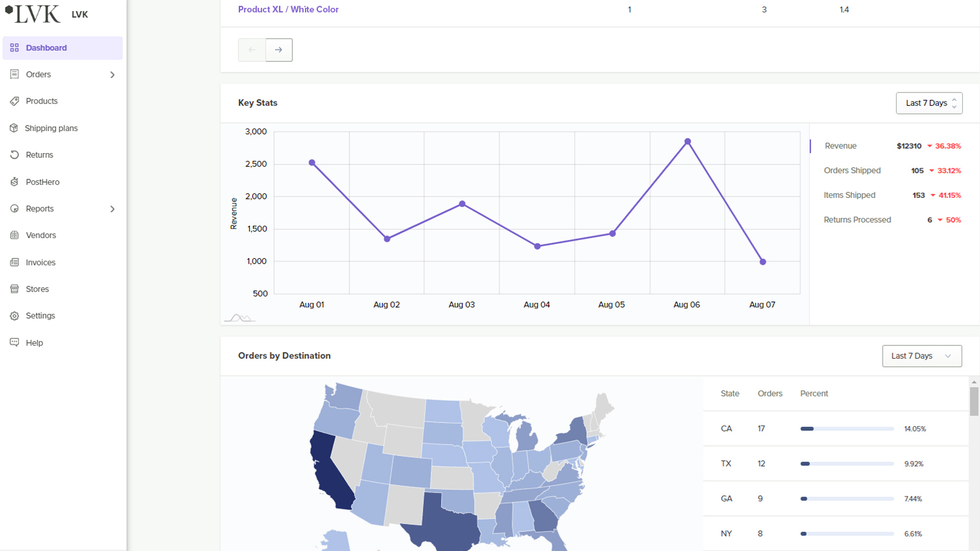Click the Dashboard grid icon in sidebar

[15, 48]
